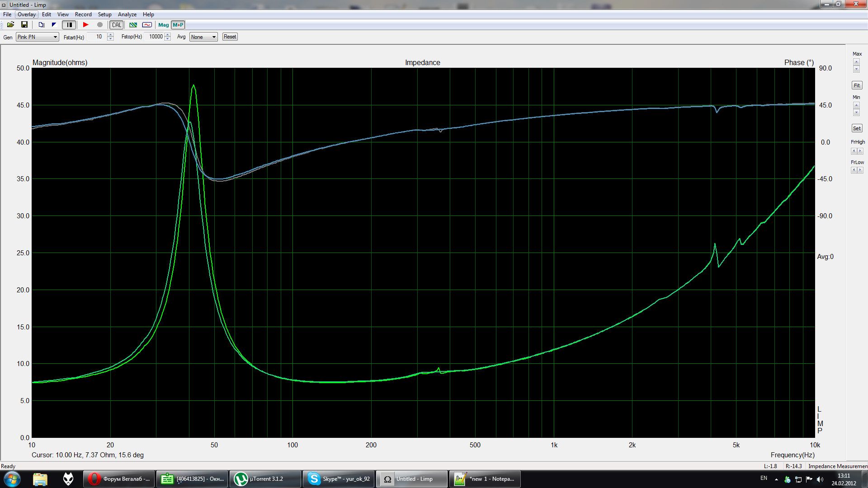Open Windows Explorer from the taskbar
868x488 pixels.
40,479
